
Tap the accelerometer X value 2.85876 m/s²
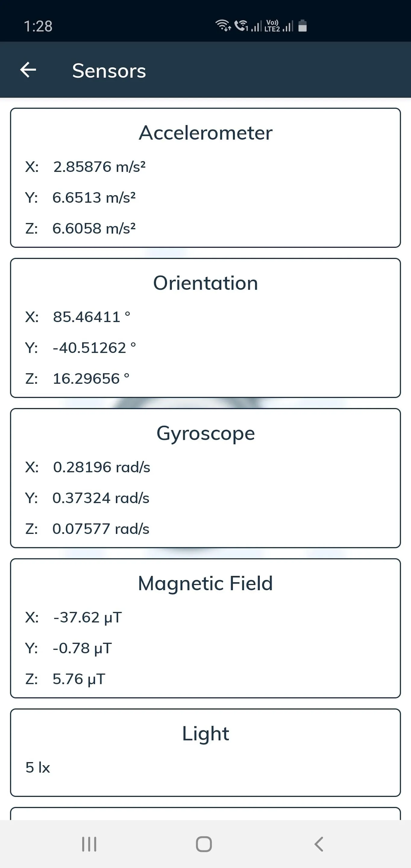click(99, 167)
